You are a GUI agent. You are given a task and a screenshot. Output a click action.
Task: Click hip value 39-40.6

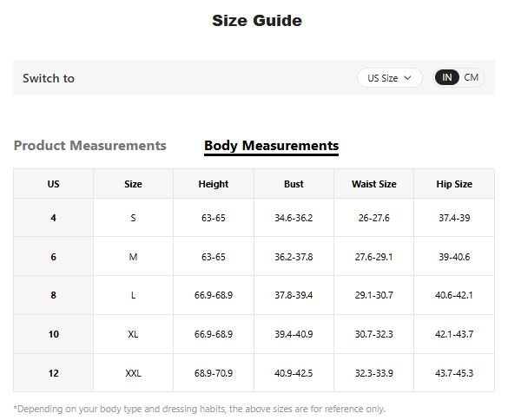(x=454, y=257)
